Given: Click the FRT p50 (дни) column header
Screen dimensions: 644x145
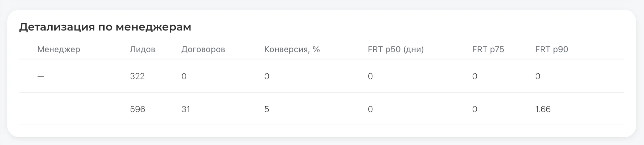Looking at the screenshot, I should [396, 50].
